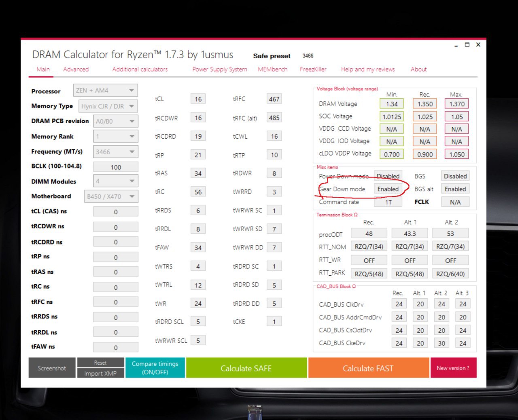518x420 pixels.
Task: Click the Command rate 1T value
Action: point(388,202)
